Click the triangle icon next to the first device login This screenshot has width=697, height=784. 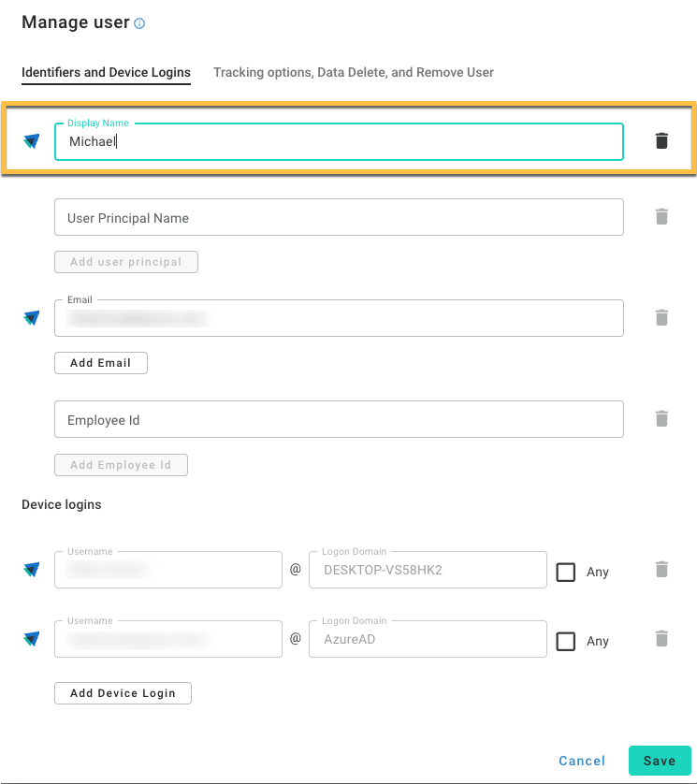pos(31,569)
